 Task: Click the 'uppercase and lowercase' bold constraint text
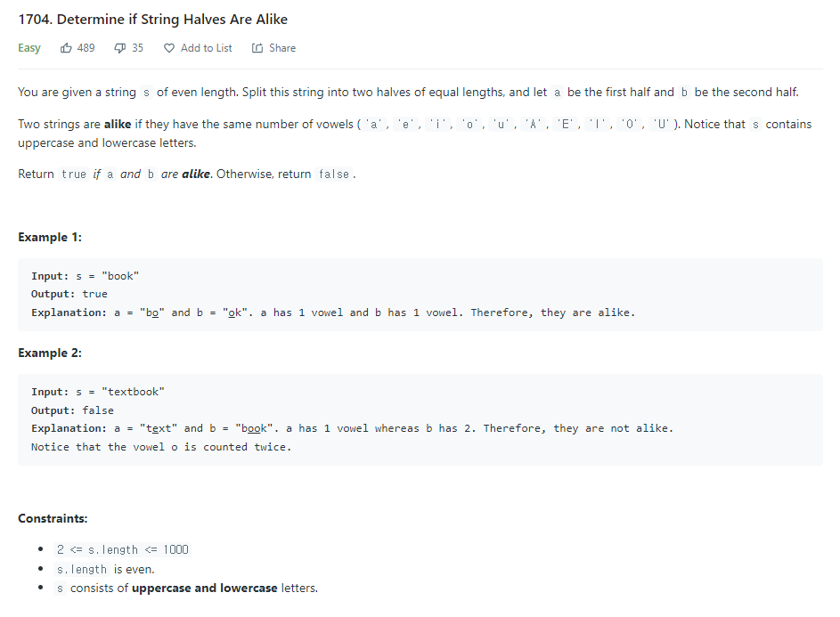click(x=205, y=589)
